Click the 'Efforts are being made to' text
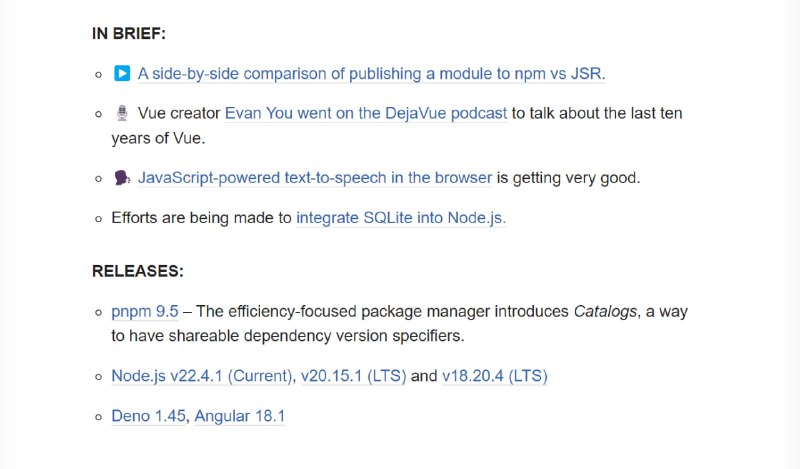This screenshot has height=469, width=800. (x=202, y=218)
